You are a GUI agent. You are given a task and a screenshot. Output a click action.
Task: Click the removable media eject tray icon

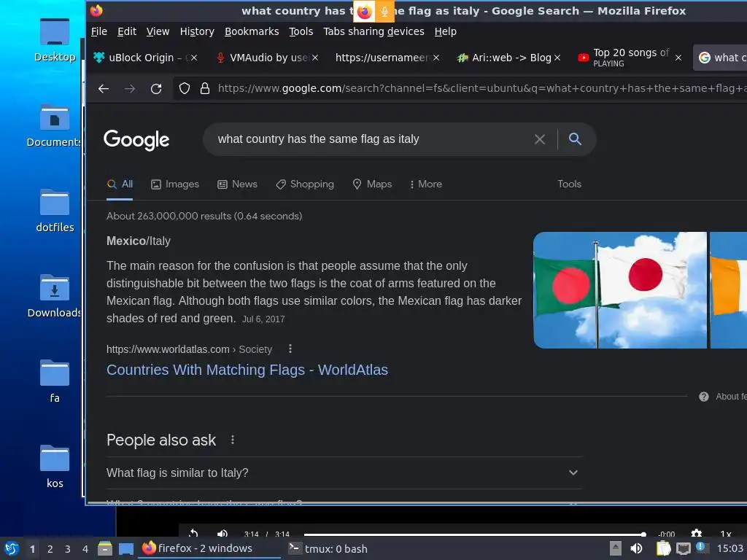pyautogui.click(x=616, y=548)
